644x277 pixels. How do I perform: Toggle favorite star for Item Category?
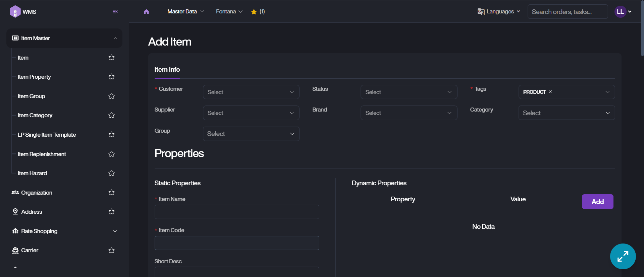112,115
